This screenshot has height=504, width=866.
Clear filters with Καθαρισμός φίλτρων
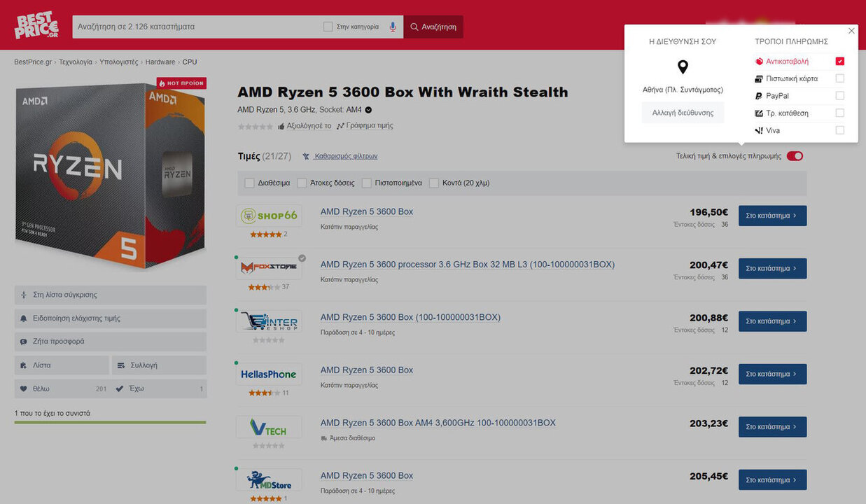click(x=340, y=156)
